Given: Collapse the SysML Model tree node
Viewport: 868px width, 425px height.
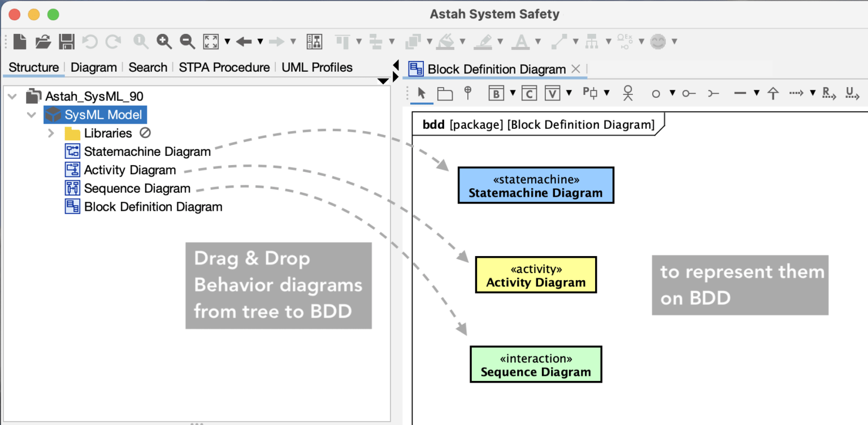Looking at the screenshot, I should click(32, 114).
